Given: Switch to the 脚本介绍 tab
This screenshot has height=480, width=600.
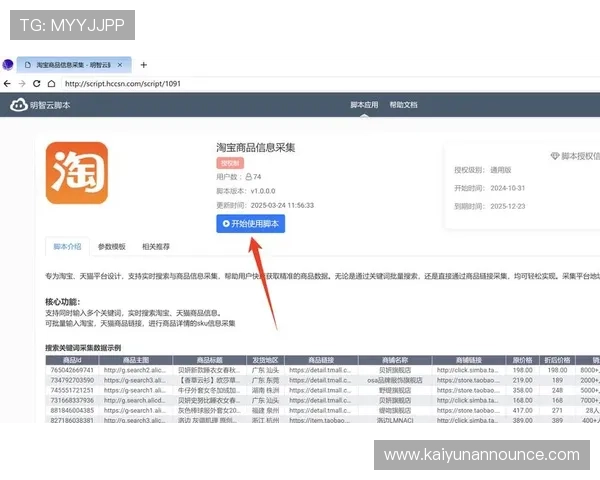Looking at the screenshot, I should pyautogui.click(x=67, y=247).
